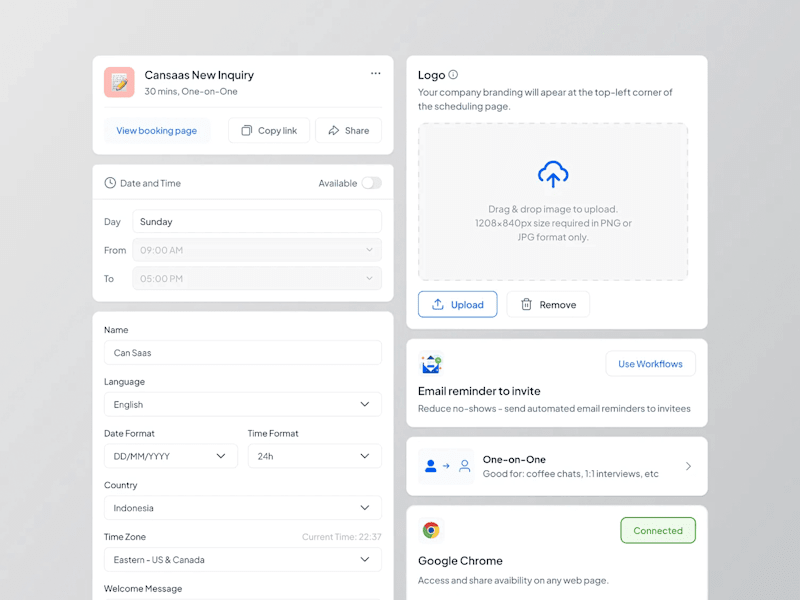Open the Time Zone dropdown Eastern - US & Canada
The image size is (800, 600).
pos(242,559)
